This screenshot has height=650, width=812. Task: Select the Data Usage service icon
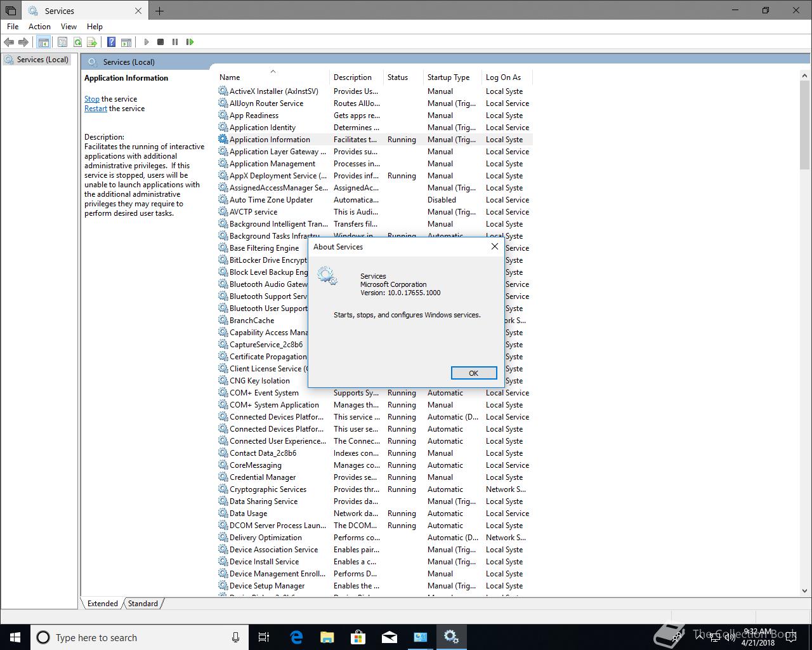click(223, 514)
